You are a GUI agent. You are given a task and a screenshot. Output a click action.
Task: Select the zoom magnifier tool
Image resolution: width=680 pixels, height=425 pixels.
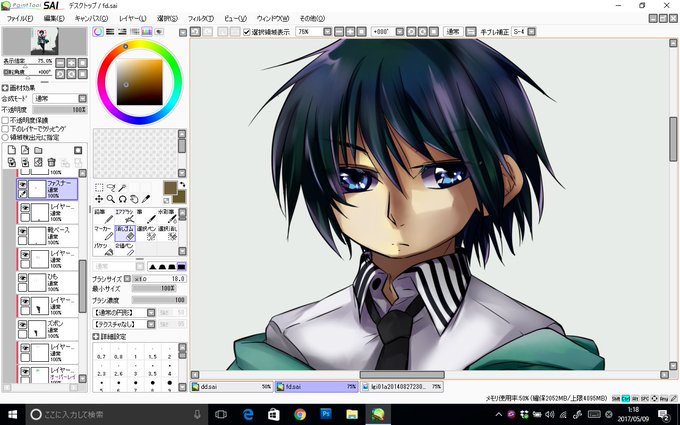[111, 199]
